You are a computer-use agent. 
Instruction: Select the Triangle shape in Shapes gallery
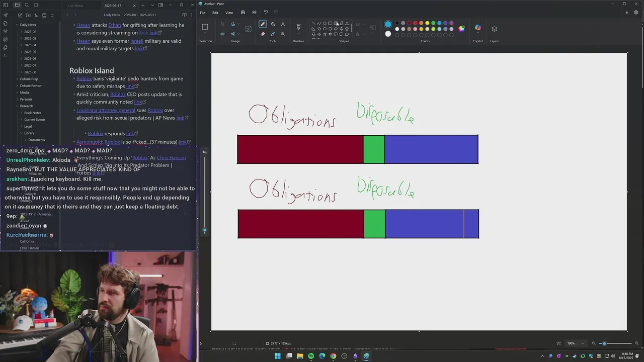(347, 23)
